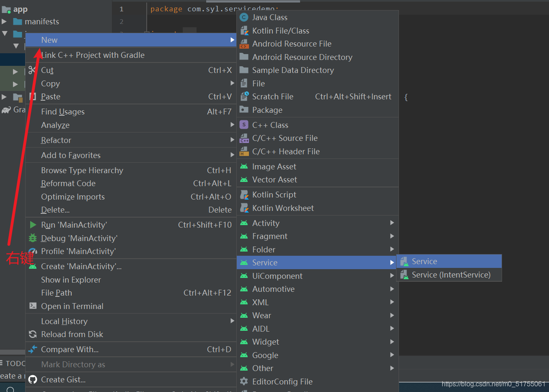Click the Image Asset android icon
The height and width of the screenshot is (392, 549).
point(244,166)
